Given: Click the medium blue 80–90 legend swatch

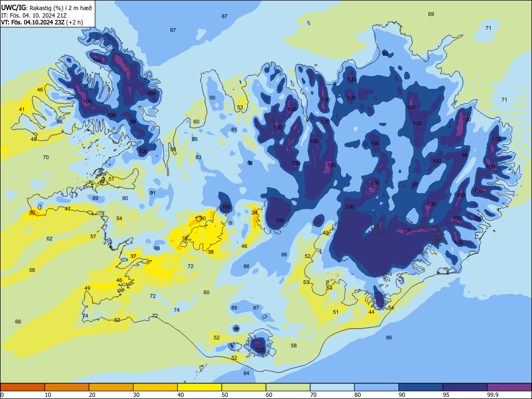Looking at the screenshot, I should pos(377,387).
